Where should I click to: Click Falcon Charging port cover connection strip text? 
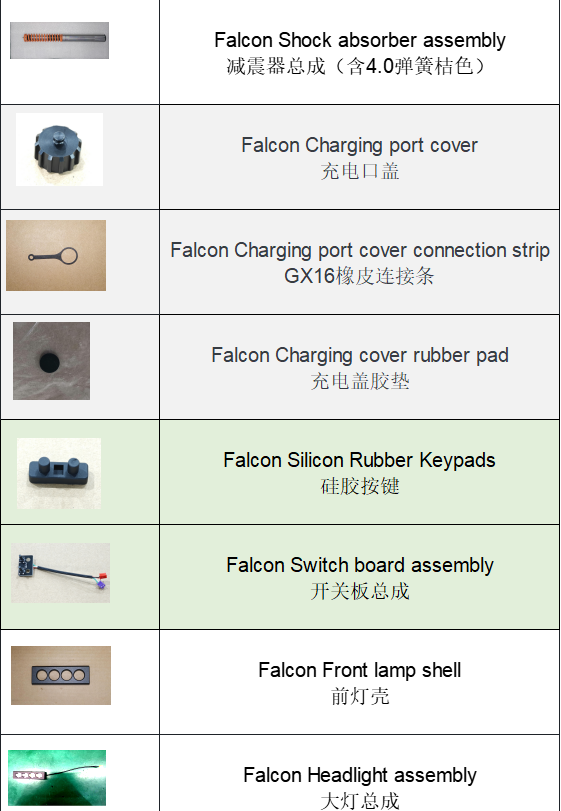click(360, 250)
